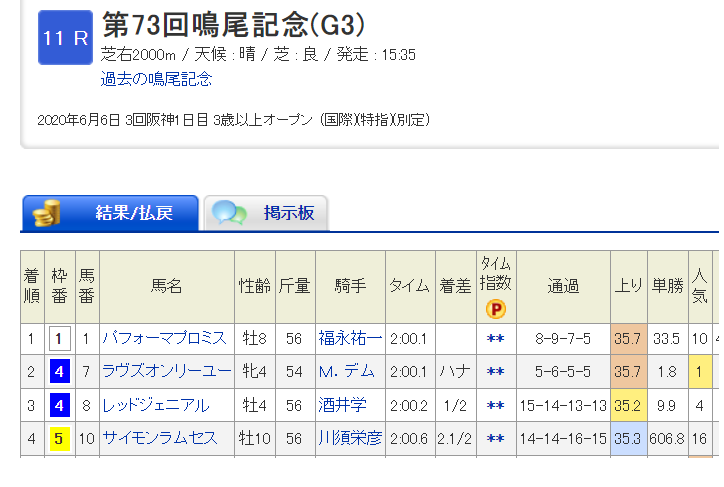The height and width of the screenshot is (487, 724).
Task: Open jockey M. デム profile
Action: pos(346,371)
